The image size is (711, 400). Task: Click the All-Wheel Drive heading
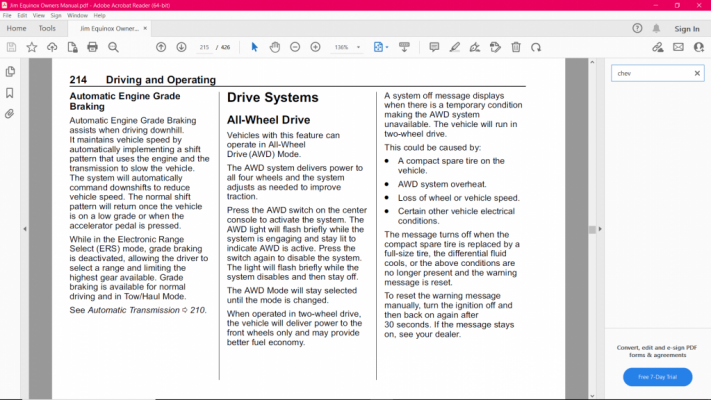tap(268, 120)
